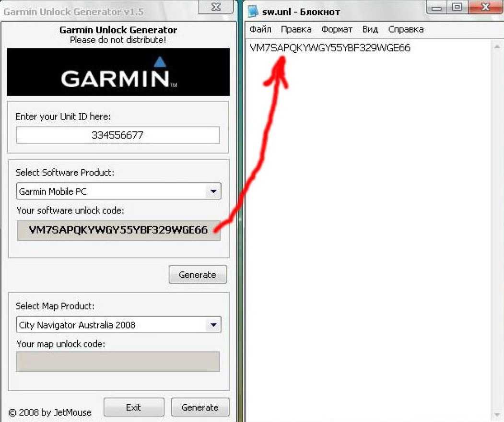
Task: Open the Вид menu in Notepad
Action: [x=370, y=29]
